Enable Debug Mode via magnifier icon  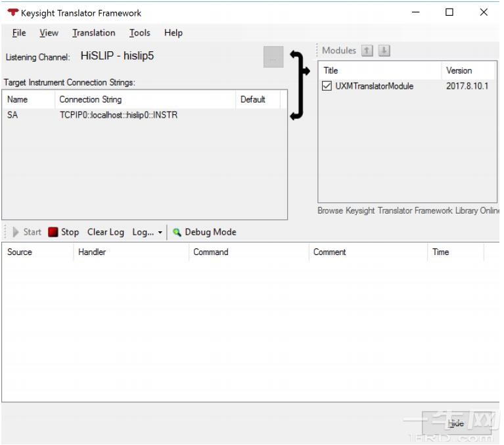pyautogui.click(x=177, y=232)
